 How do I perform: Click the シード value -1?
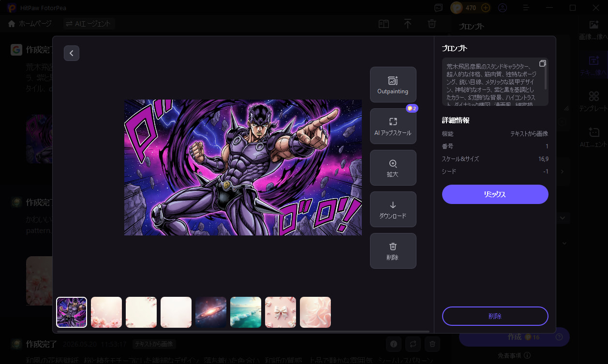(546, 171)
